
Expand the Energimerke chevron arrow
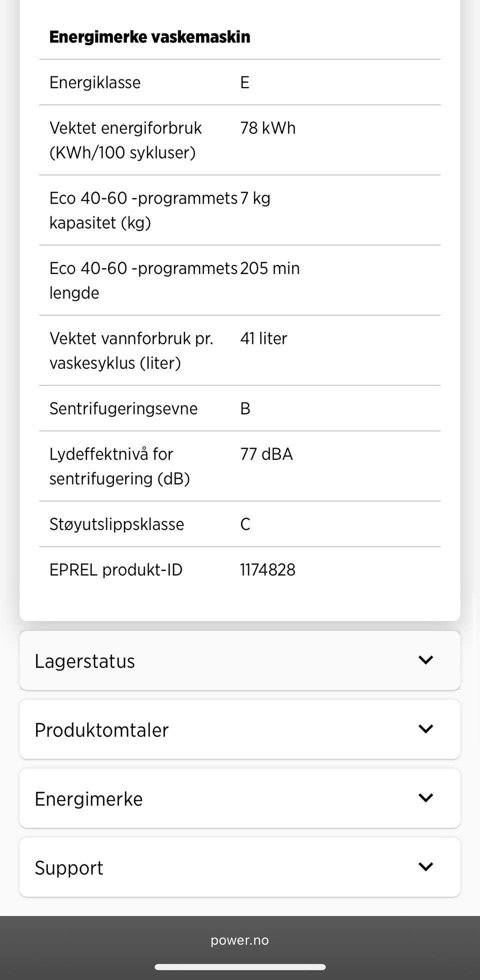[x=425, y=798]
